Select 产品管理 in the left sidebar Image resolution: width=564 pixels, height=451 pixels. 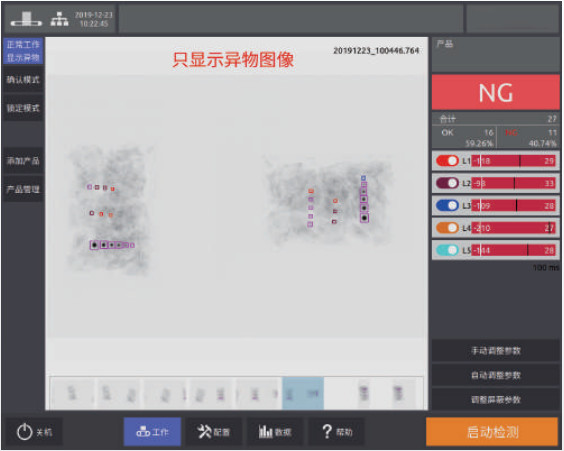click(23, 189)
